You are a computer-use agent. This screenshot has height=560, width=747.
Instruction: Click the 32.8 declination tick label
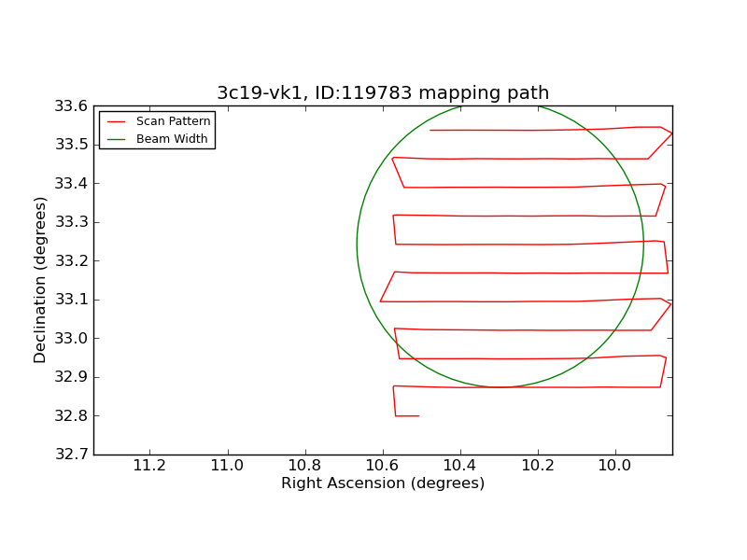[x=71, y=415]
